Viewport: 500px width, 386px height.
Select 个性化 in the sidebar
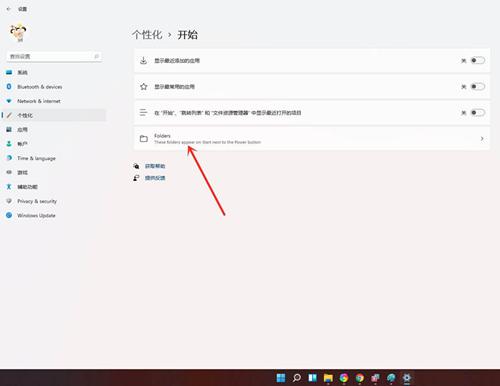(x=54, y=115)
